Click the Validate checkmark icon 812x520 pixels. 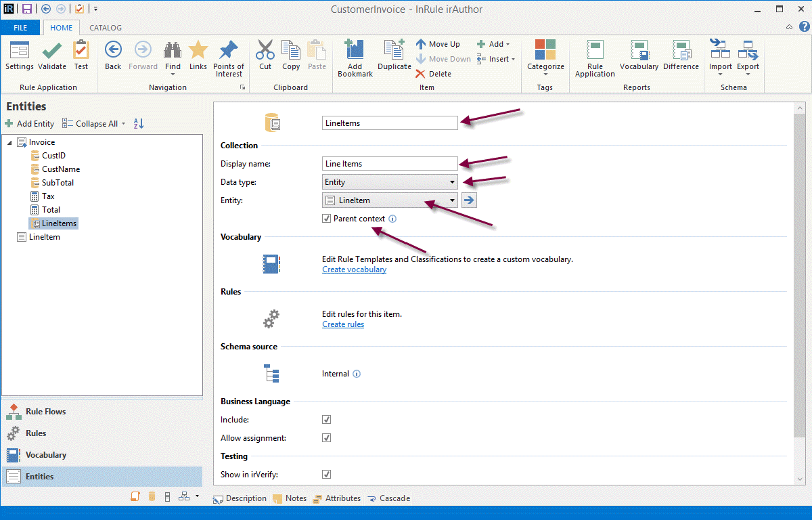point(52,52)
